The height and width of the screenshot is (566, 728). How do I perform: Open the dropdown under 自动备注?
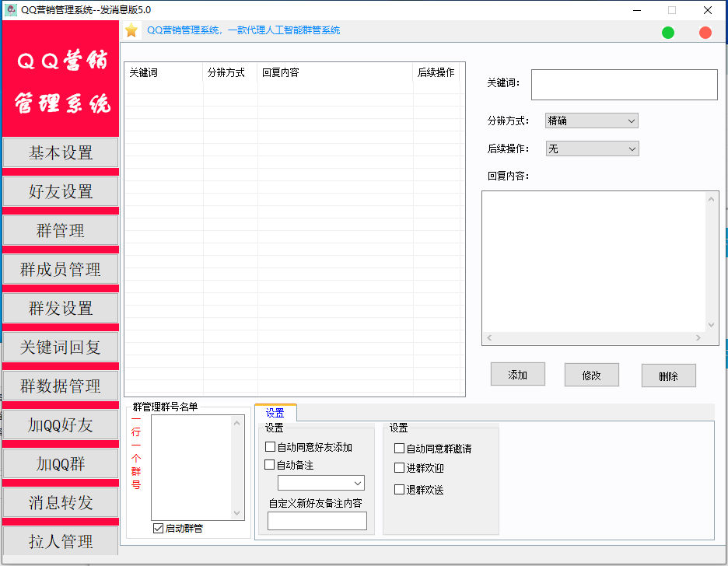click(x=320, y=483)
